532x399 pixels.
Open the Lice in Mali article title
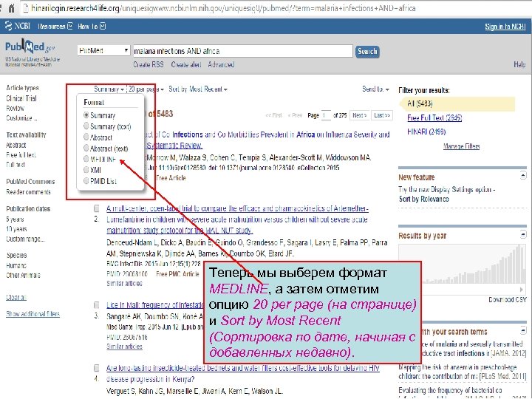pos(155,305)
